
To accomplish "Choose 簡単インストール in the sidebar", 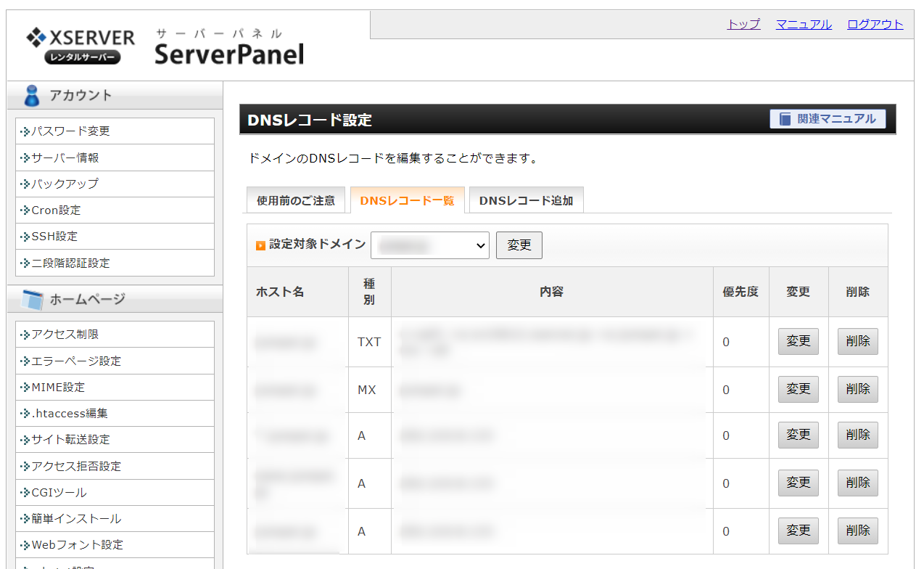I will [x=76, y=519].
